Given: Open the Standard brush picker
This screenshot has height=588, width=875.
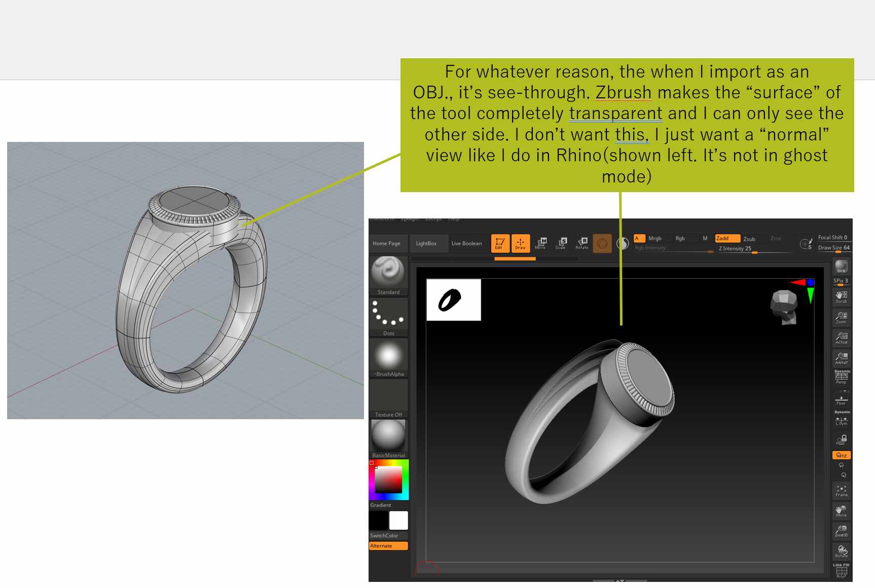Looking at the screenshot, I should coord(389,276).
